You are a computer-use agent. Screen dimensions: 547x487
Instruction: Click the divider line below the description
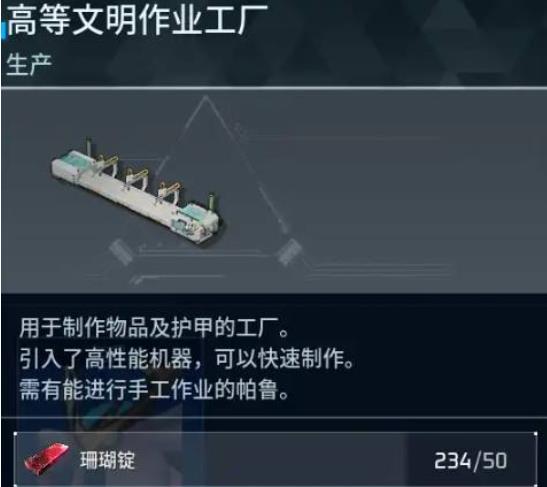pyautogui.click(x=274, y=417)
